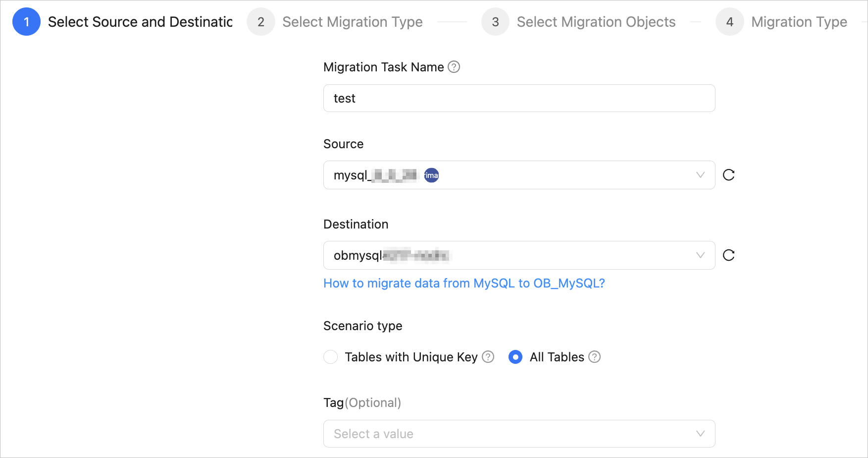This screenshot has width=868, height=458.
Task: Click help icon beside All Tables
Action: point(595,357)
